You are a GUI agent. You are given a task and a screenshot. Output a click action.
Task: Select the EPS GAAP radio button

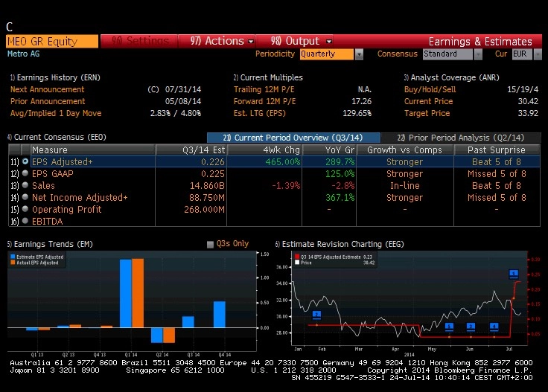tap(25, 173)
